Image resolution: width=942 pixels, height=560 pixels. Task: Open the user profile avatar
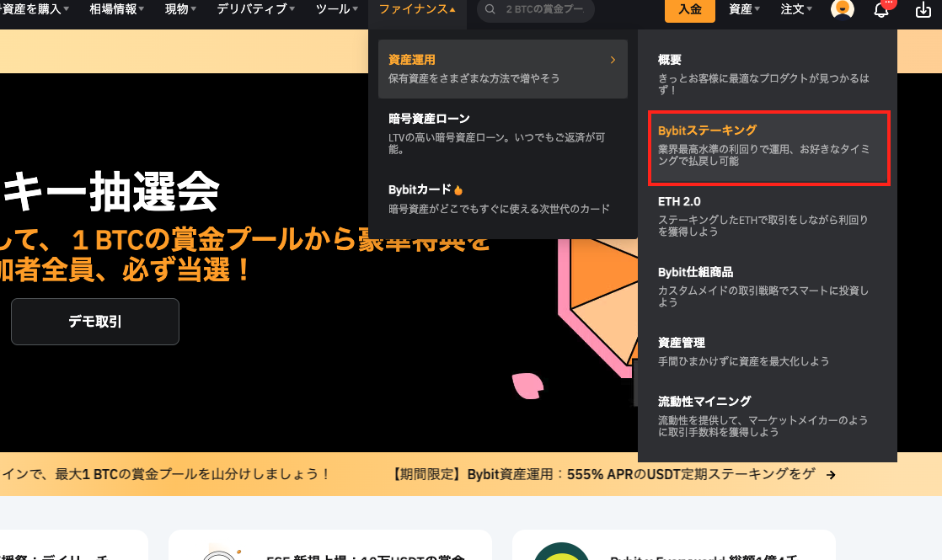(x=843, y=9)
